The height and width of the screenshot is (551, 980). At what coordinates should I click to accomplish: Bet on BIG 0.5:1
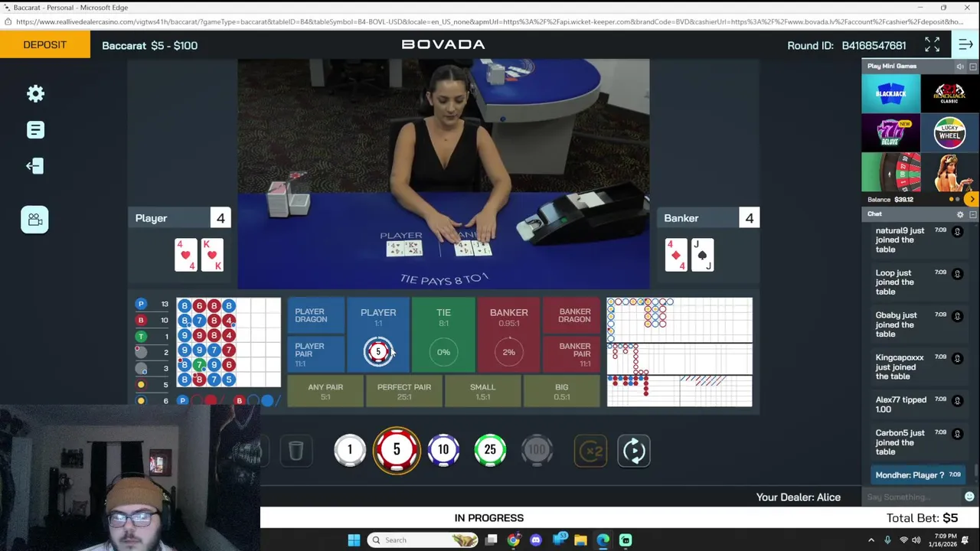coord(561,392)
